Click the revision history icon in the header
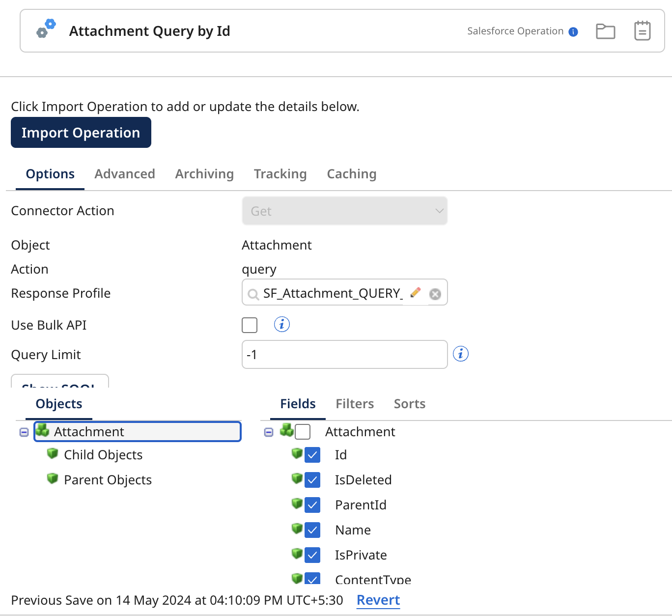Image resolution: width=672 pixels, height=616 pixels. [642, 30]
